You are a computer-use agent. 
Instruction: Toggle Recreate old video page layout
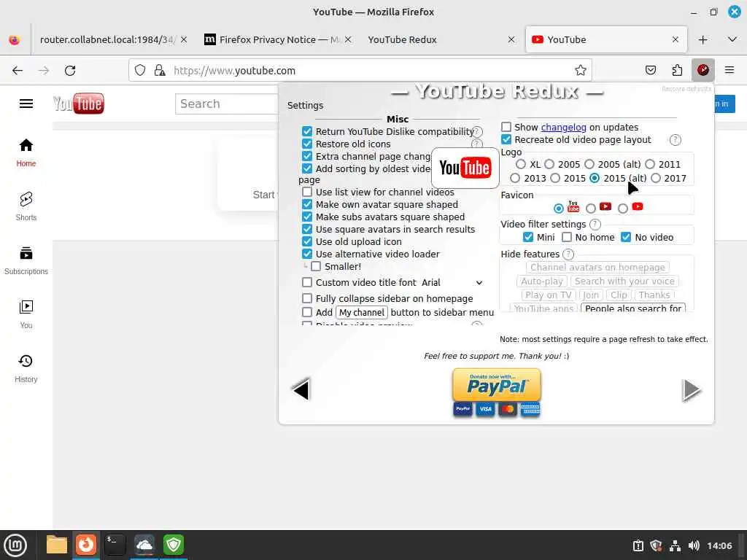pyautogui.click(x=506, y=139)
